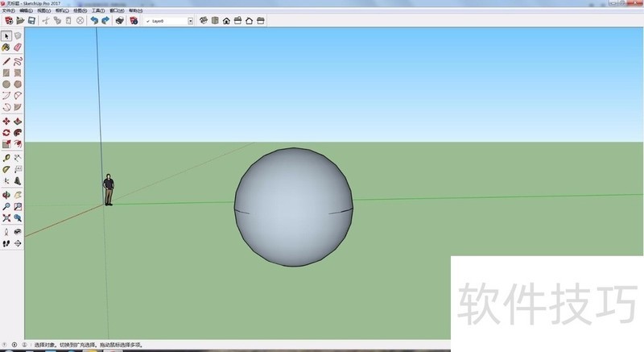The width and height of the screenshot is (644, 352).
Task: Pick the 3 Point Arc tool
Action: click(6, 107)
